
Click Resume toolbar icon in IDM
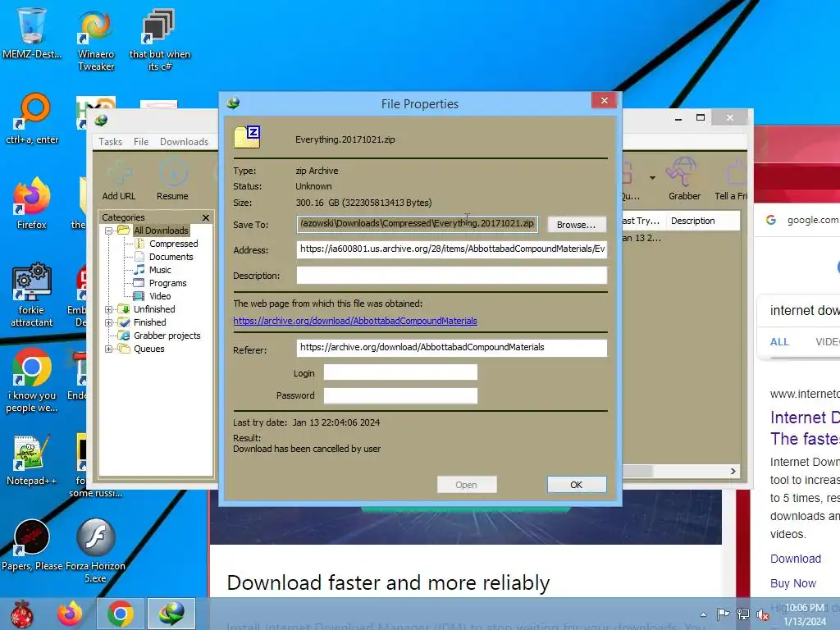(172, 180)
